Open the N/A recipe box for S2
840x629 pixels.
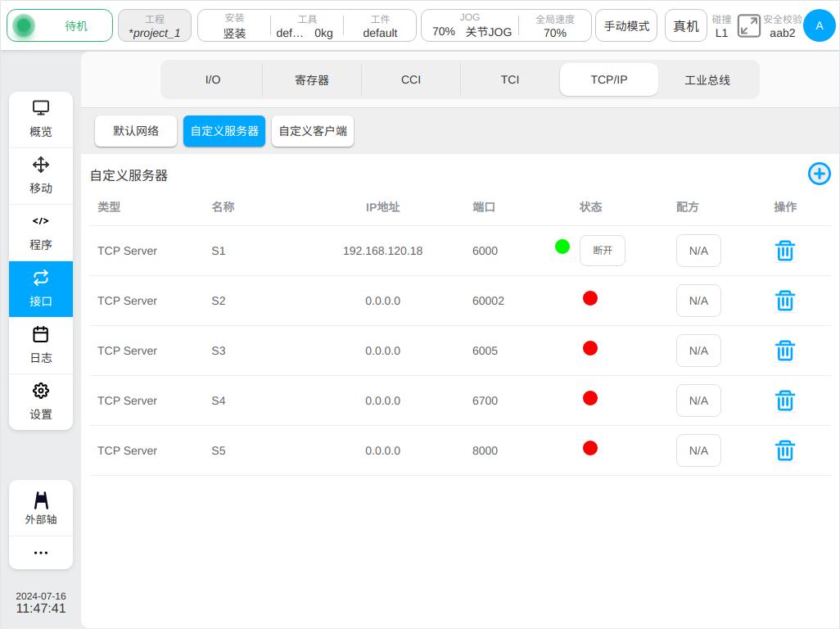(698, 301)
